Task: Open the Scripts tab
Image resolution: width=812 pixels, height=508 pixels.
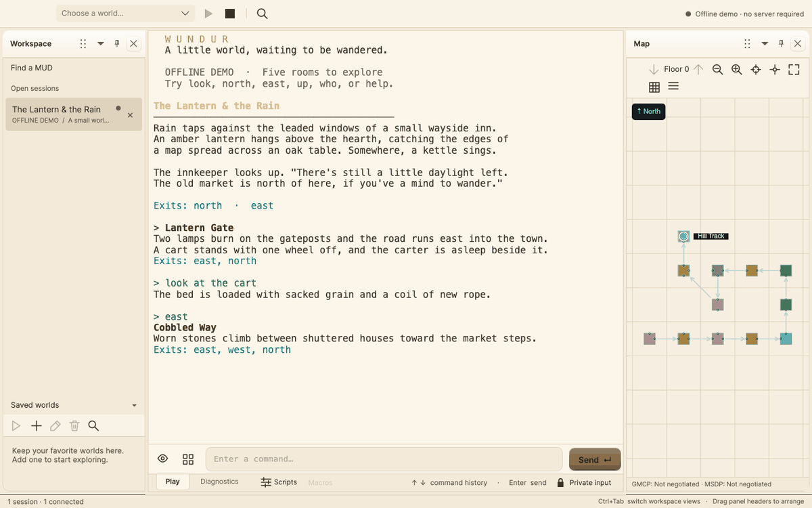Action: 279,482
